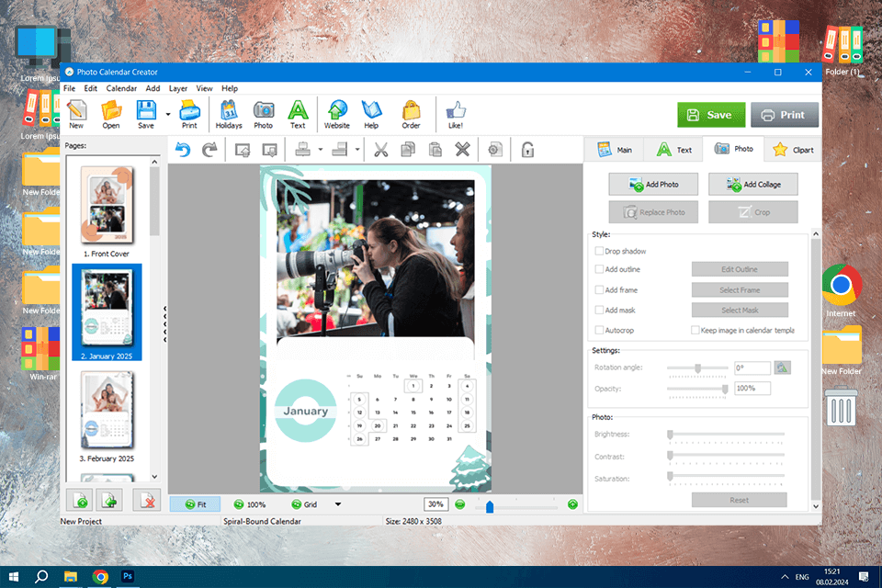Open the vertical align dropdown arrow
Screen dimensions: 882x588
tap(321, 150)
